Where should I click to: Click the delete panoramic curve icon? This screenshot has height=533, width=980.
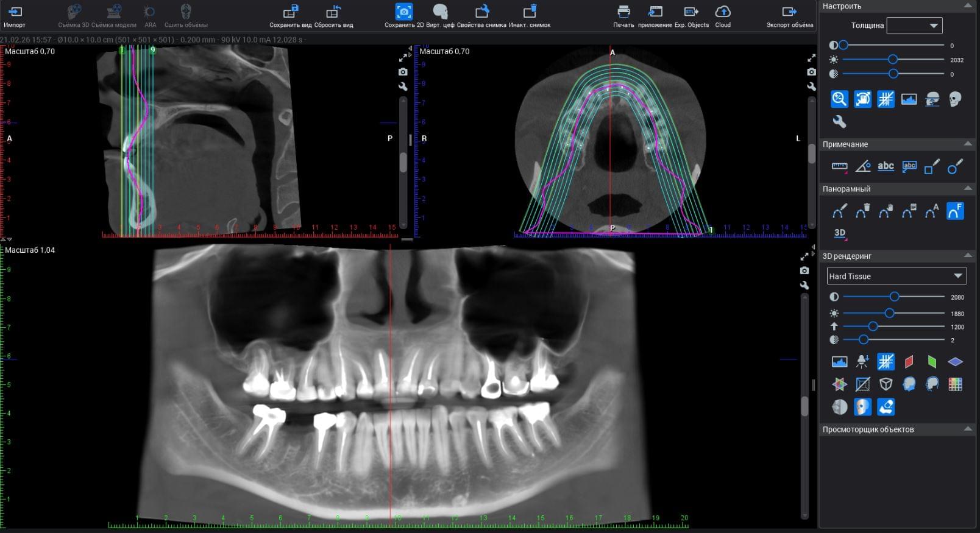point(862,211)
